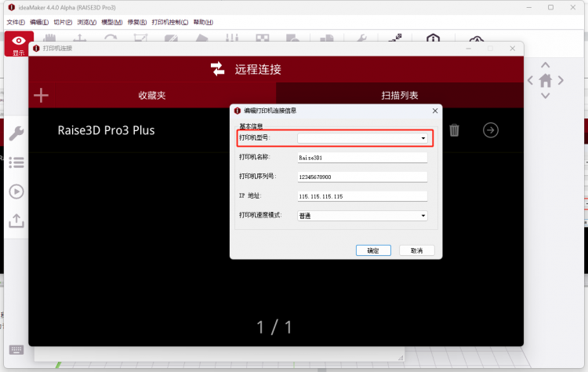Select the Raise3D Pro3 Plus printer entry
This screenshot has height=372, width=588.
coord(106,130)
